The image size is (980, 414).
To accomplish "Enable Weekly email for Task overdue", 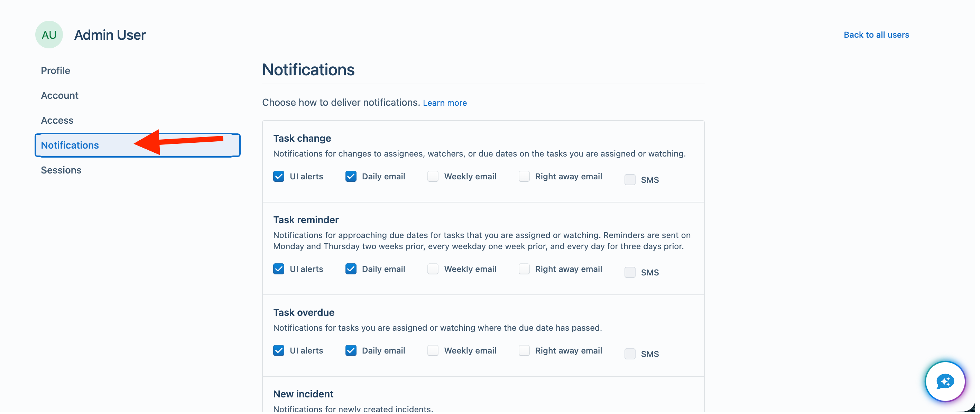I will coord(433,350).
